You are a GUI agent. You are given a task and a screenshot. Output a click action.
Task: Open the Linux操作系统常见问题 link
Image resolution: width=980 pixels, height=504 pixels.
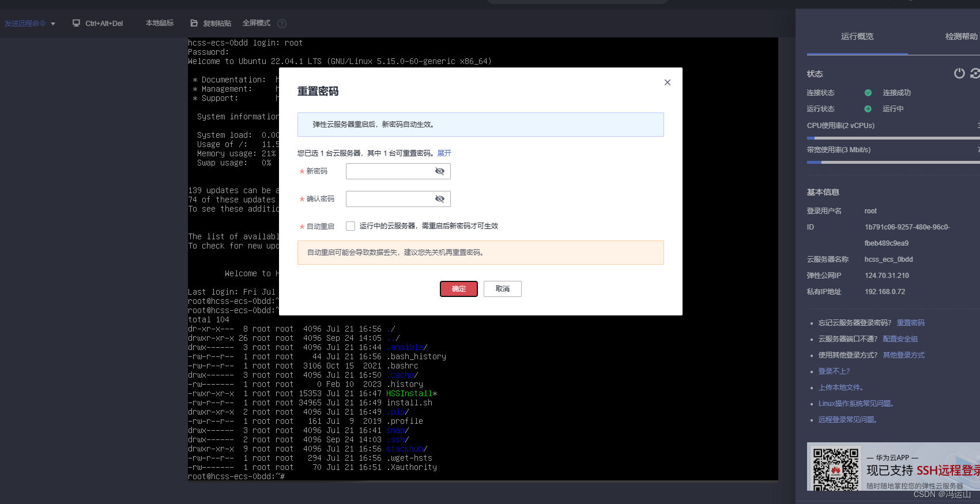(x=856, y=404)
